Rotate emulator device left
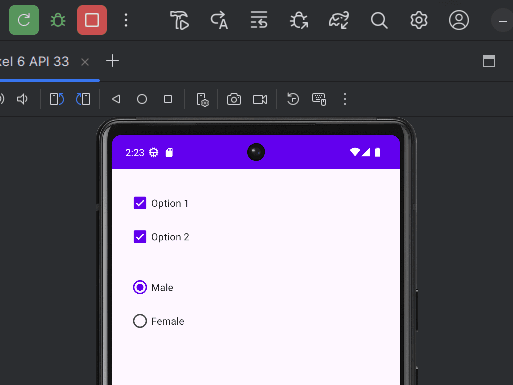Viewport: 513px width, 385px height. (x=57, y=99)
